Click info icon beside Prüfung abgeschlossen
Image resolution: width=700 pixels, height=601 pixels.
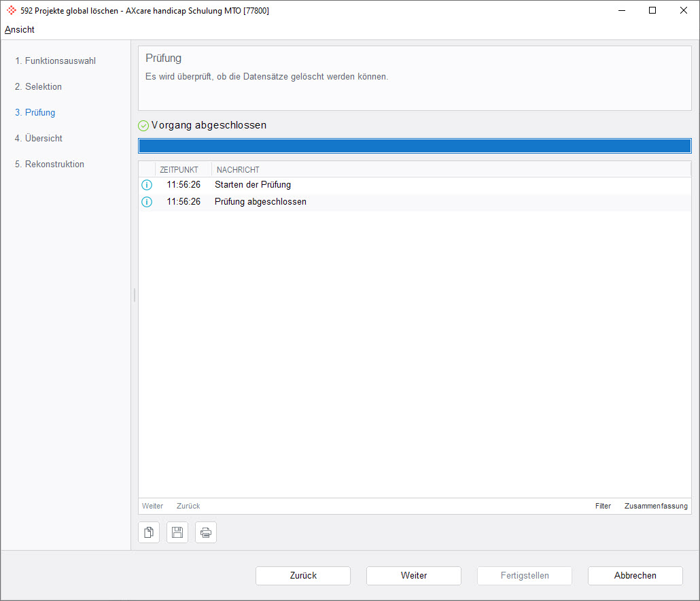click(x=146, y=202)
